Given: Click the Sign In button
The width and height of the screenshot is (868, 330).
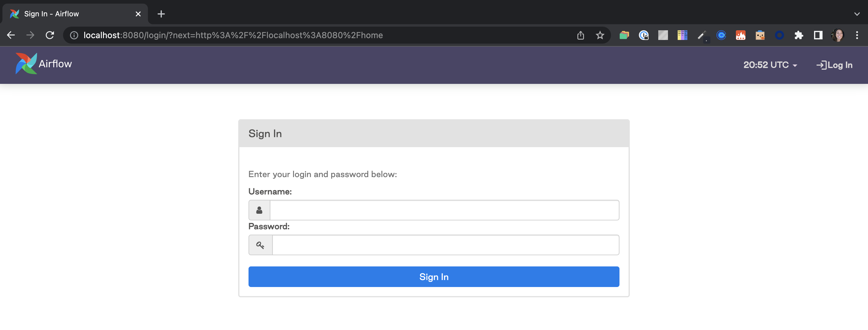Looking at the screenshot, I should (434, 277).
